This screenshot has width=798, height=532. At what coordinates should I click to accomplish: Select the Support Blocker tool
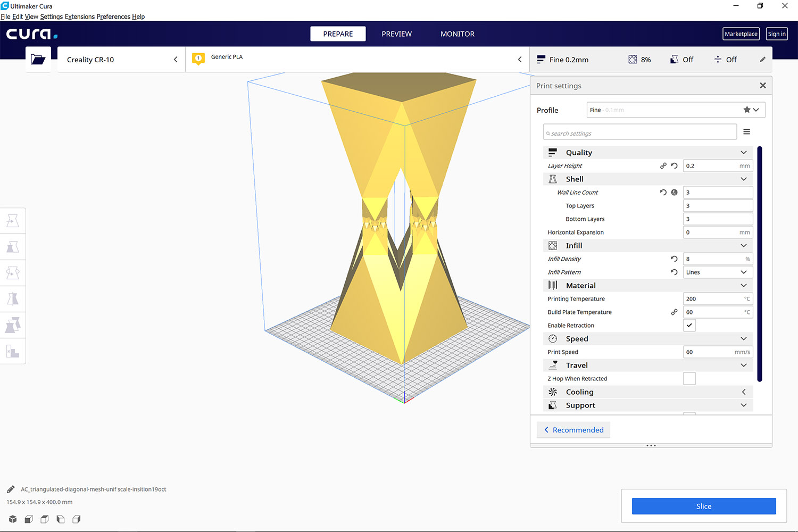point(13,351)
